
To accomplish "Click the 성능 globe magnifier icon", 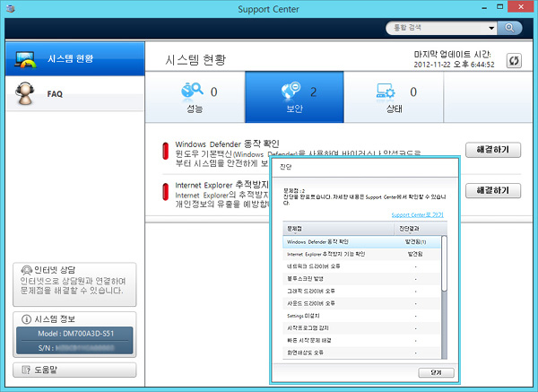I will tap(192, 91).
